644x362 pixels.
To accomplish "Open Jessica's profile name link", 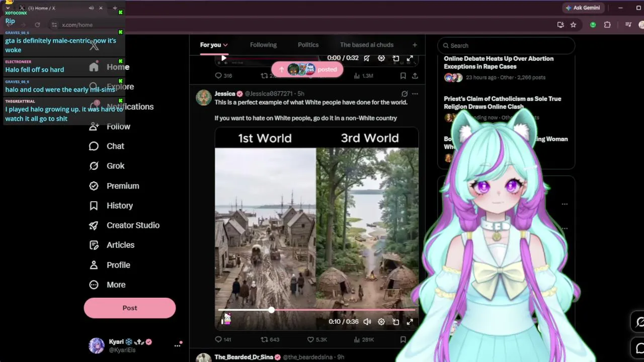I will tap(225, 94).
